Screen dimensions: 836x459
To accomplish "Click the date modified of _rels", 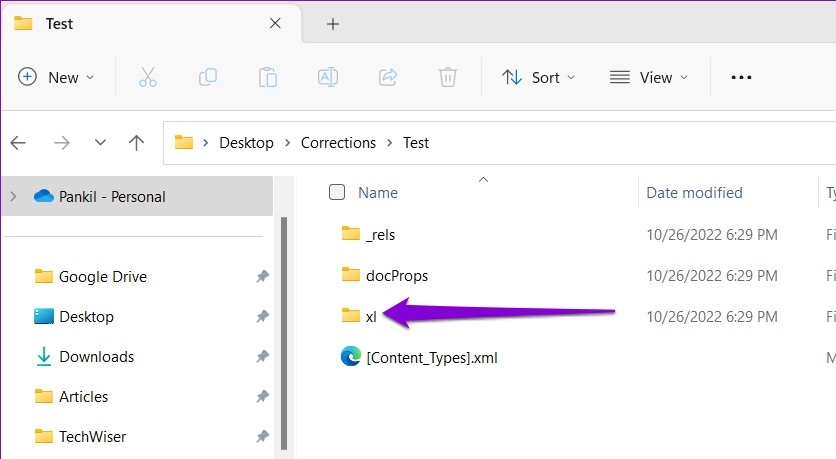I will click(x=712, y=235).
